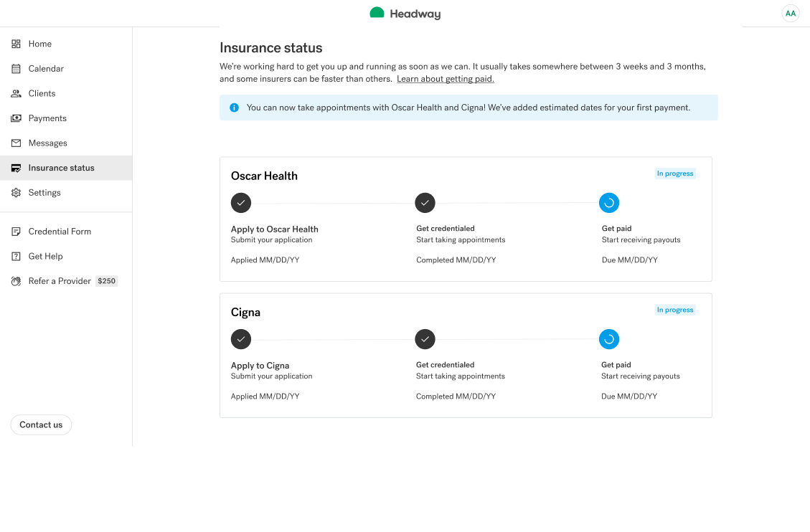This screenshot has width=810, height=532.
Task: Click Cigna Start taking appointments text
Action: 461,376
